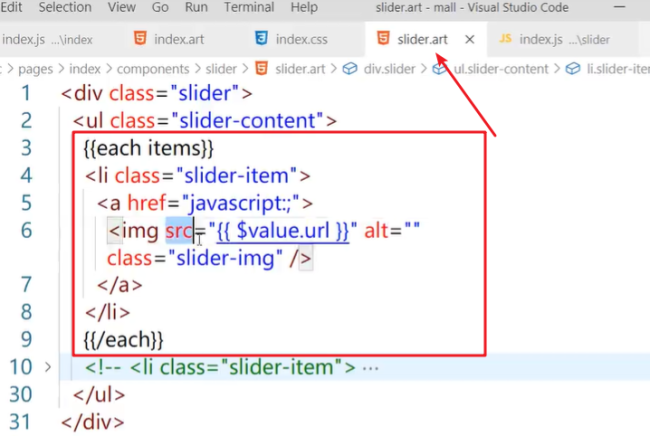Open the Go menu
This screenshot has height=436, width=650.
pos(160,7)
